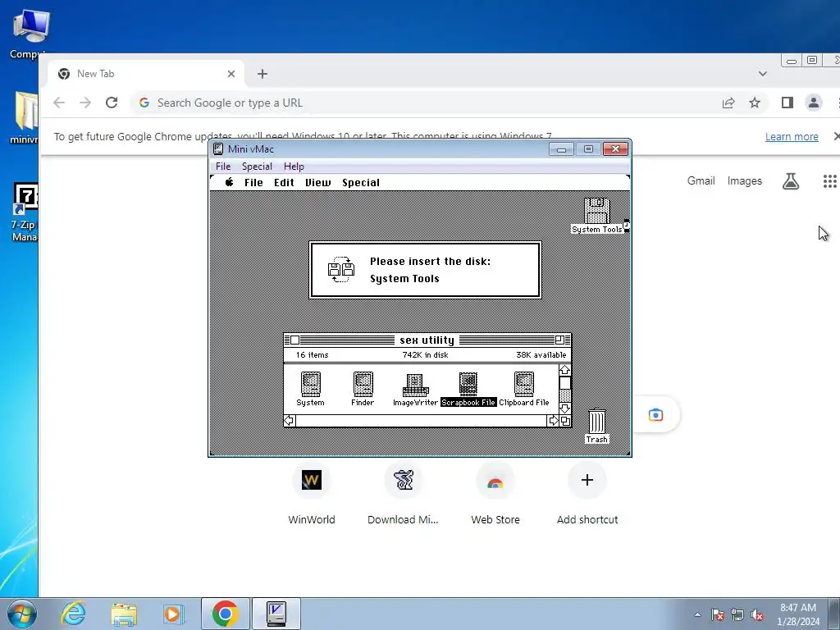The width and height of the screenshot is (840, 630).
Task: Bookmark this tab with the star icon
Action: click(x=755, y=103)
